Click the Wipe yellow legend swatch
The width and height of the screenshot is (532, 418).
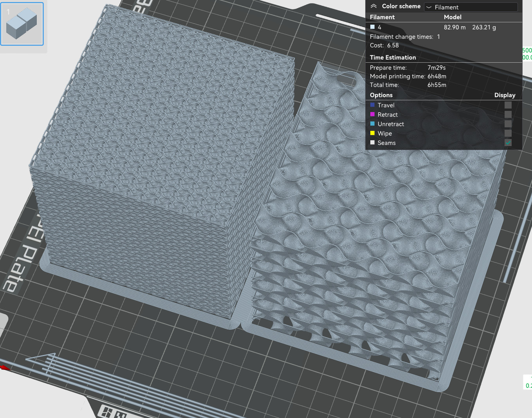pyautogui.click(x=373, y=133)
